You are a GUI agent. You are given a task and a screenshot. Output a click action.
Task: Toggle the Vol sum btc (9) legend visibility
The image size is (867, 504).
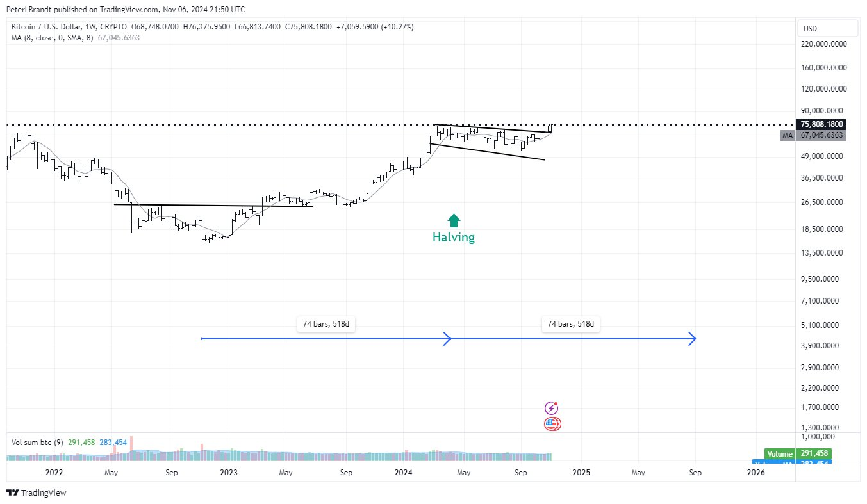38,442
